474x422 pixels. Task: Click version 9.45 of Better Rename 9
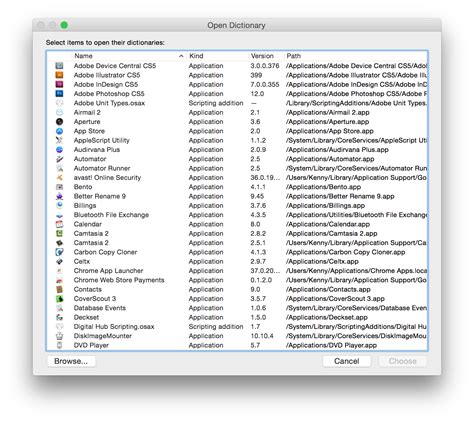coord(257,196)
